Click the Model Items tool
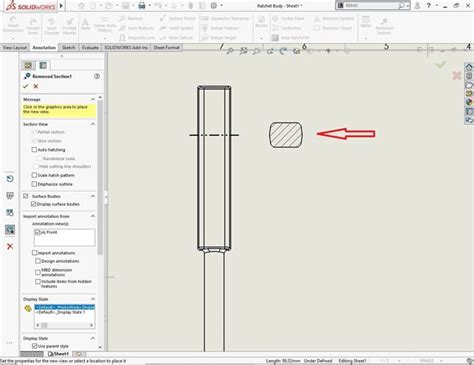 point(33,26)
